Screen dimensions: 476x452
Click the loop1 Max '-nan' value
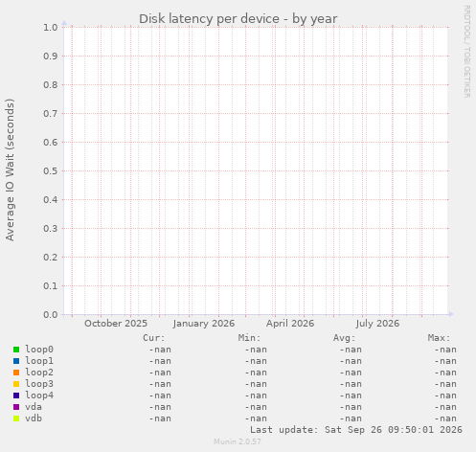pyautogui.click(x=445, y=361)
